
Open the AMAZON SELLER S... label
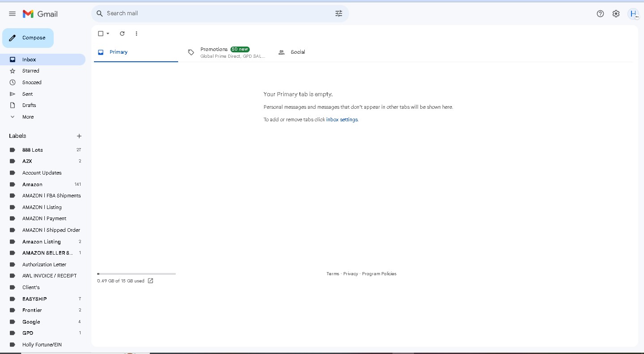pyautogui.click(x=43, y=253)
